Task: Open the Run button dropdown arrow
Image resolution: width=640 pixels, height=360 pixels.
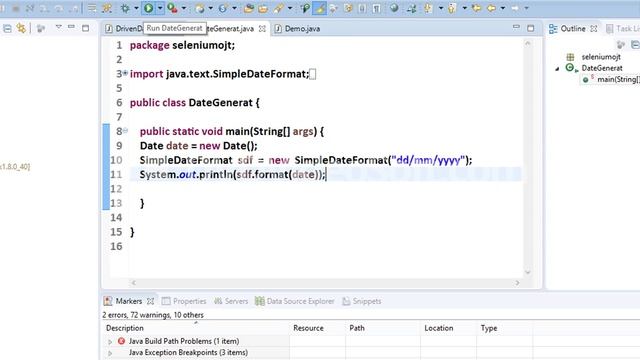Action: pyautogui.click(x=160, y=8)
